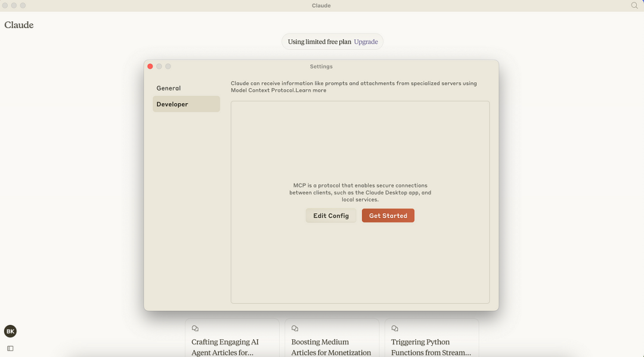Click the Upgrade link
The width and height of the screenshot is (644, 357).
coord(366,42)
